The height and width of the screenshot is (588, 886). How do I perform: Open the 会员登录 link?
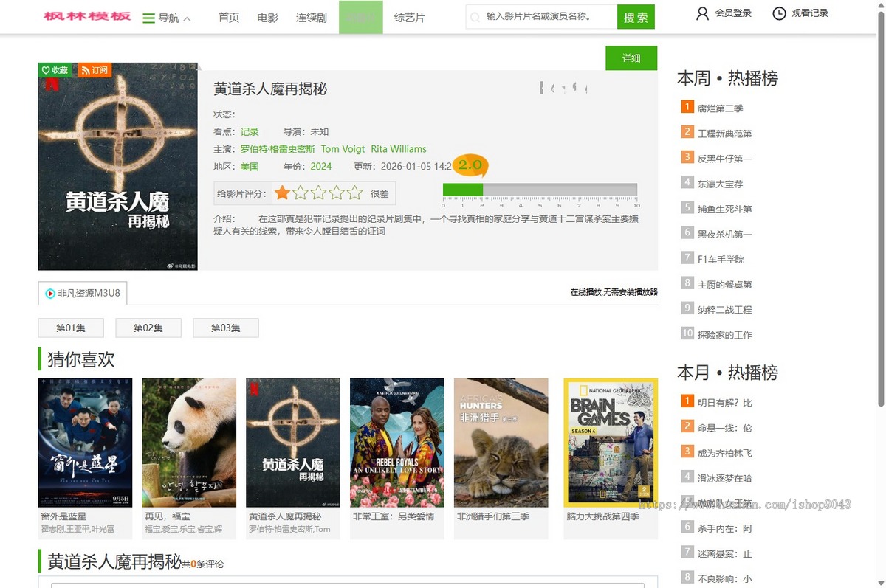coord(733,13)
